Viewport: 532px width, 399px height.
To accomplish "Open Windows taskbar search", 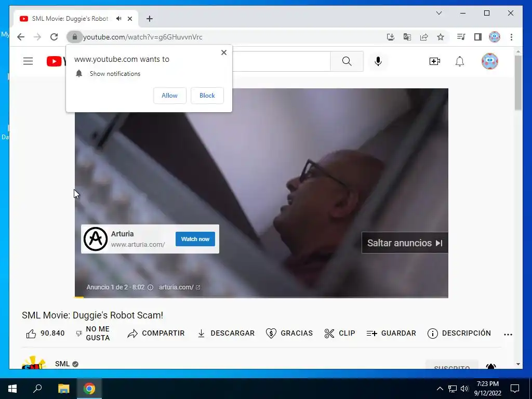I will [x=37, y=389].
